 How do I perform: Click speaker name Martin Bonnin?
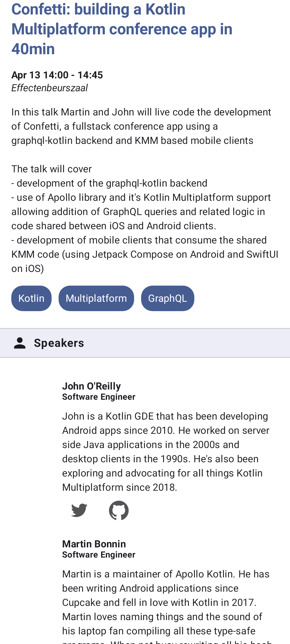pyautogui.click(x=94, y=544)
